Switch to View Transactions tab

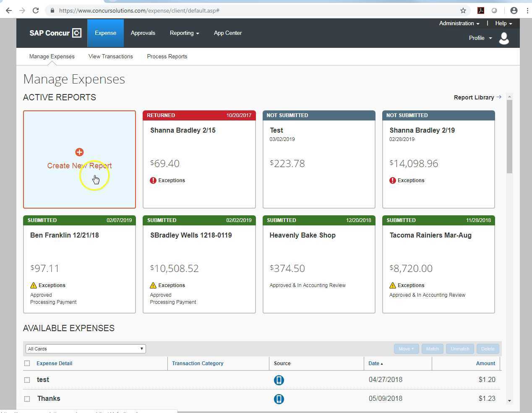click(110, 57)
